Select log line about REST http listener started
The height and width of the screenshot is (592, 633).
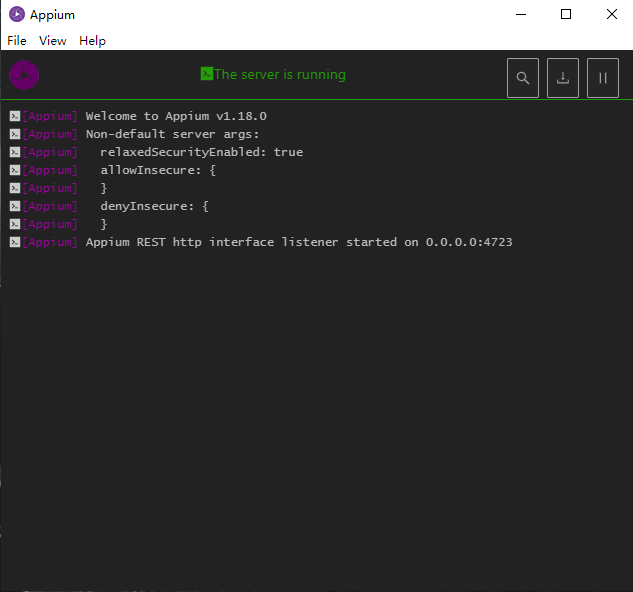coord(299,242)
